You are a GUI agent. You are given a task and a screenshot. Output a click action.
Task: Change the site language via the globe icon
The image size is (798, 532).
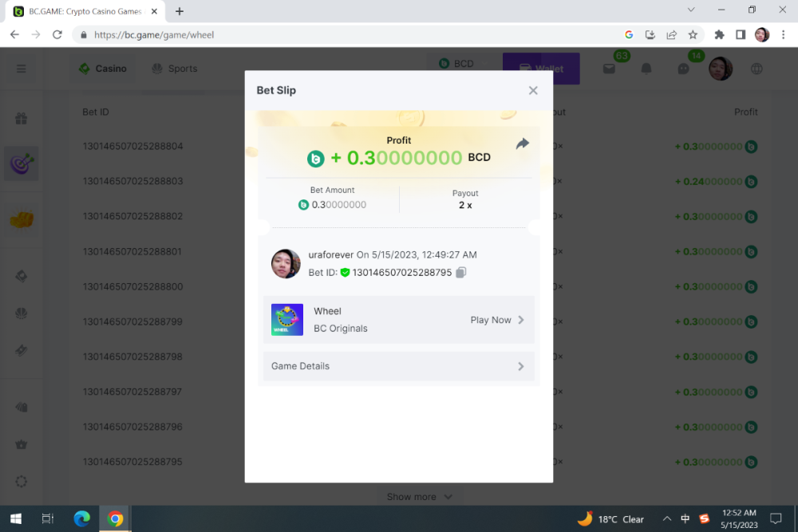757,69
